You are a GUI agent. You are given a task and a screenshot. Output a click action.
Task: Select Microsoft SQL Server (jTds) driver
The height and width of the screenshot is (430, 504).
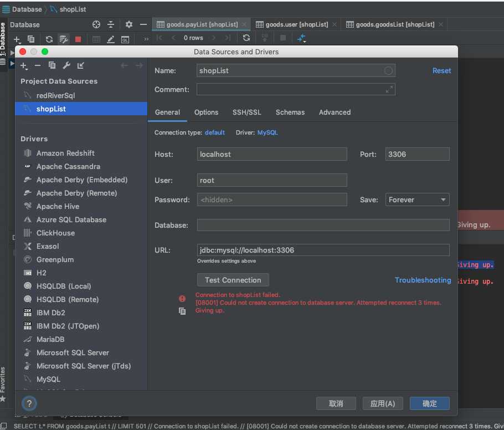pyautogui.click(x=81, y=366)
